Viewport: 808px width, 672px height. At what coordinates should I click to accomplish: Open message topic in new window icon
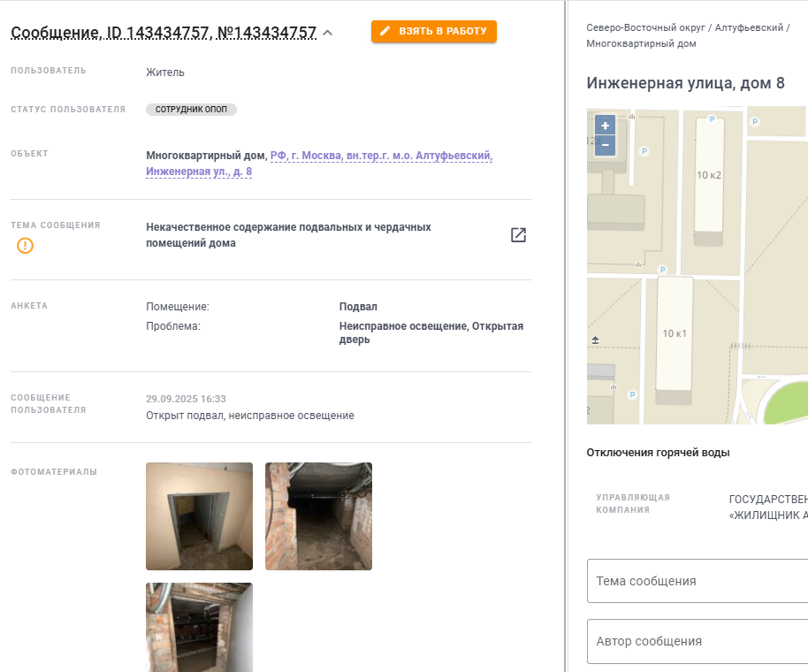click(518, 235)
